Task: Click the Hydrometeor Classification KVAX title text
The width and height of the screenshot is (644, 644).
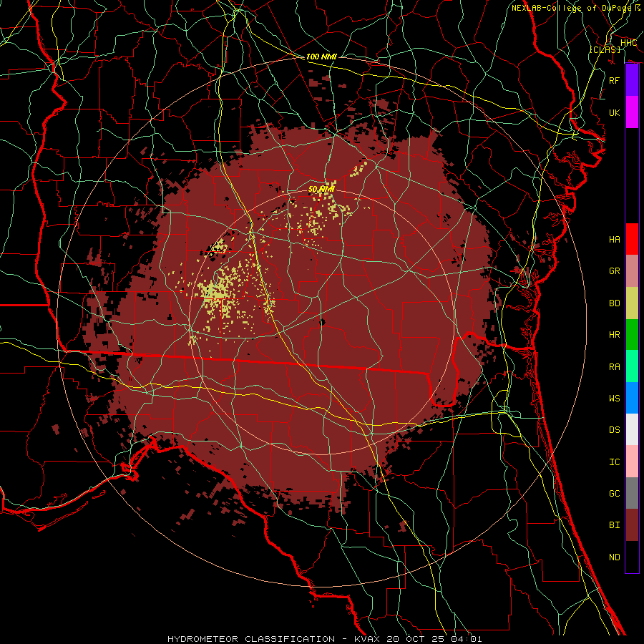Action: pos(324,639)
